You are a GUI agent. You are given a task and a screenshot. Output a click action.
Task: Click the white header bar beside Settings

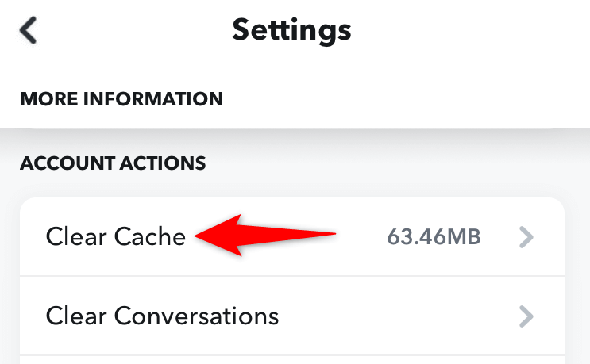pos(461,31)
